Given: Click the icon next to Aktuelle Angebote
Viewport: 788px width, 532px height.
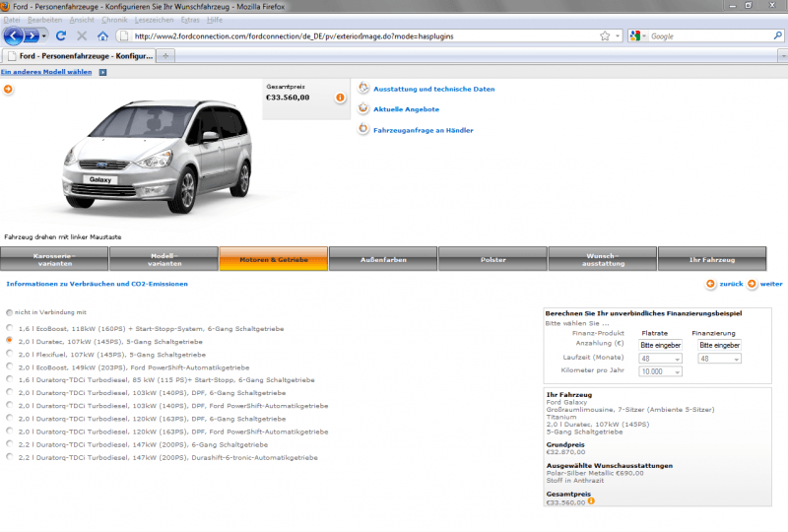Looking at the screenshot, I should click(x=362, y=108).
